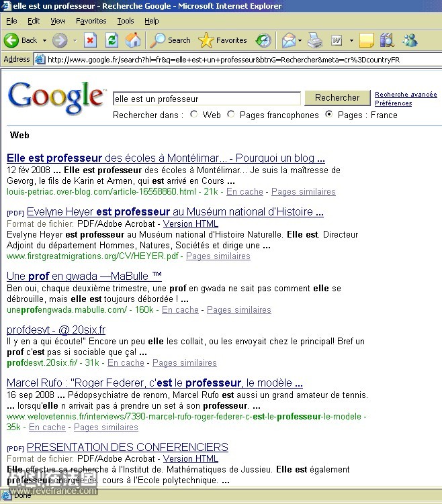This screenshot has height=504, width=442.
Task: Open Favorites star button
Action: (222, 40)
